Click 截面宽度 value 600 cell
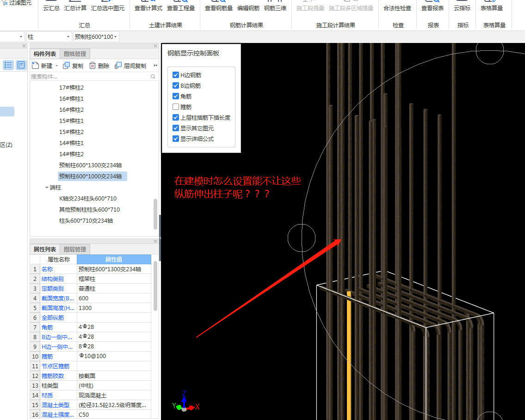Image resolution: width=525 pixels, height=420 pixels. click(114, 298)
